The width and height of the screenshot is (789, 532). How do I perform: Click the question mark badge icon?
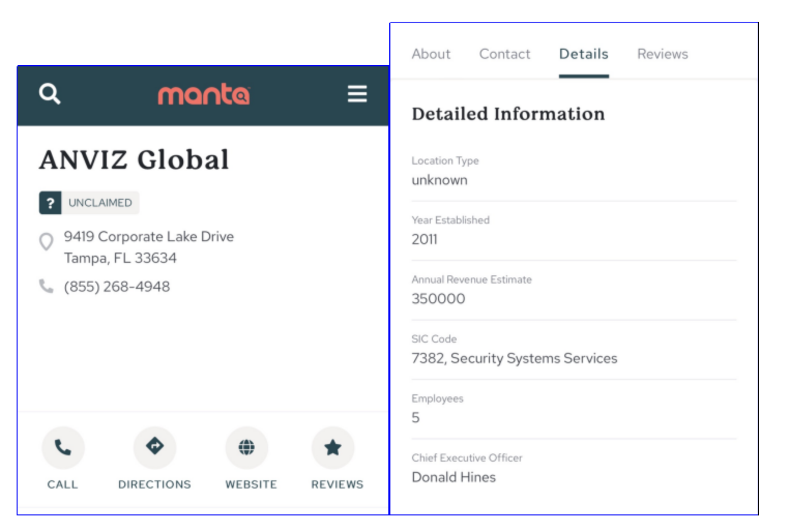(x=50, y=203)
